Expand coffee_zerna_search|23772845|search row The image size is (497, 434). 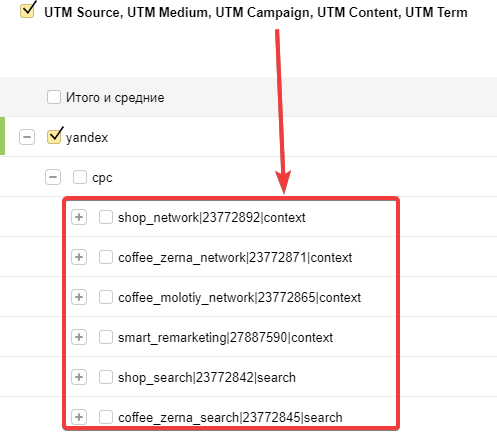79,417
